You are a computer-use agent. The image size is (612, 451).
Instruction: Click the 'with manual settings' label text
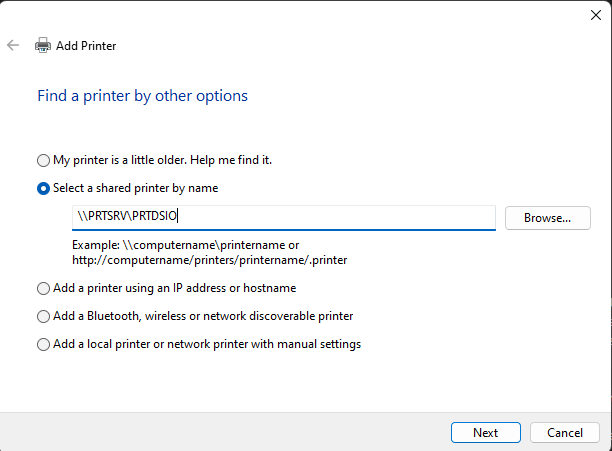click(305, 344)
